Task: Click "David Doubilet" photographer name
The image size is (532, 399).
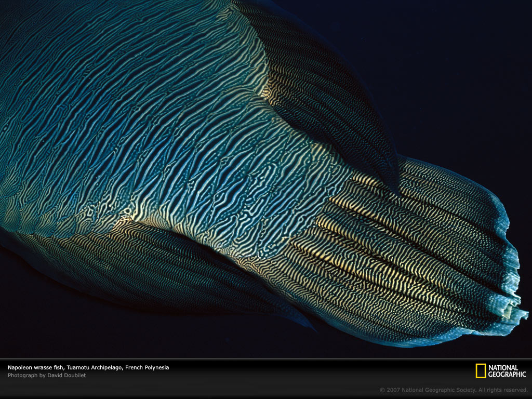Action: click(66, 375)
